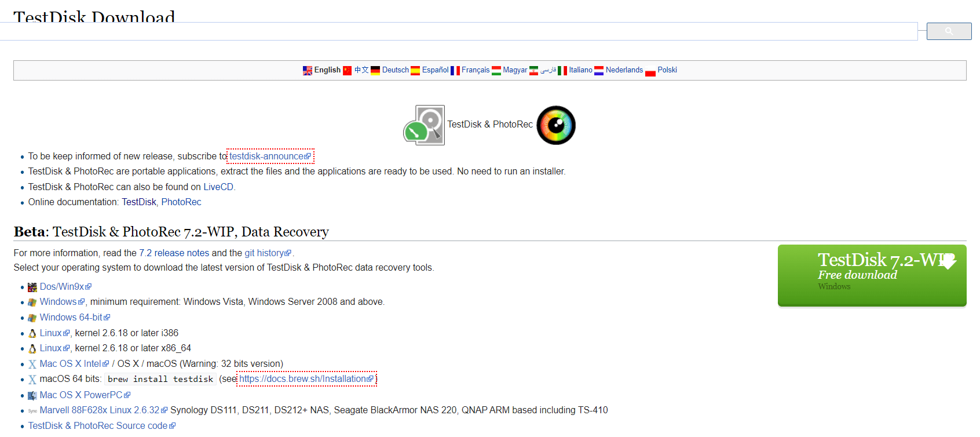
Task: Click the Dos/Win9x system icon
Action: tap(32, 287)
